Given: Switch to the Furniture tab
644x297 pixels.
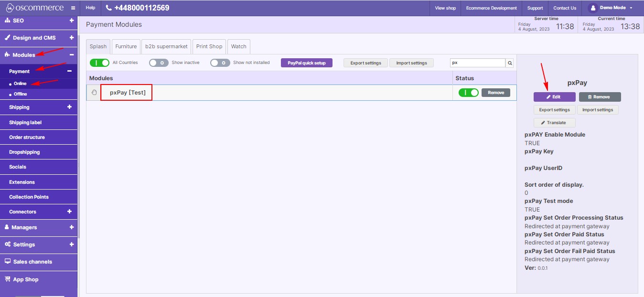Looking at the screenshot, I should tap(126, 46).
